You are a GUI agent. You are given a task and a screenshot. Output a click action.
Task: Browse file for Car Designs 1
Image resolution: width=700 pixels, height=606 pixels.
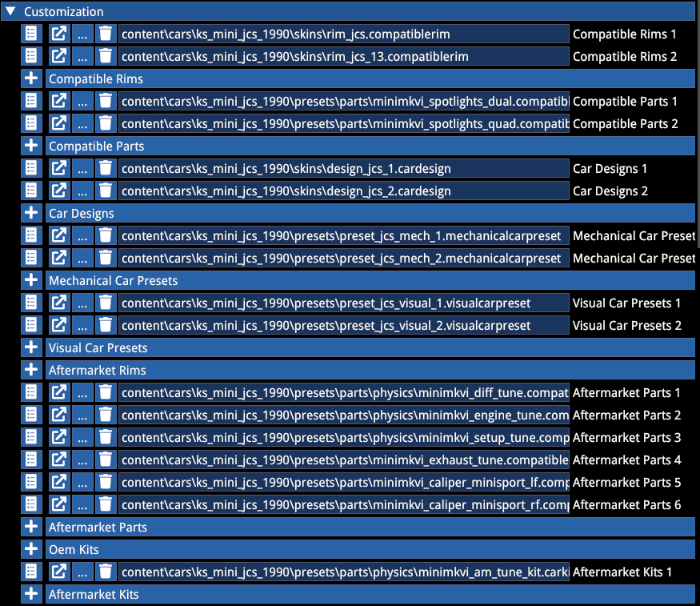click(82, 168)
